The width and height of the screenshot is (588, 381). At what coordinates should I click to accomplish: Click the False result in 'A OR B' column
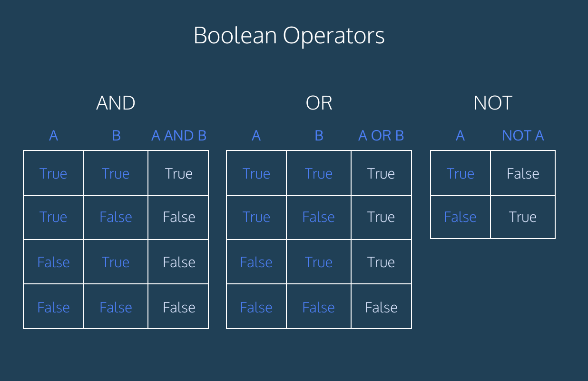(x=381, y=307)
